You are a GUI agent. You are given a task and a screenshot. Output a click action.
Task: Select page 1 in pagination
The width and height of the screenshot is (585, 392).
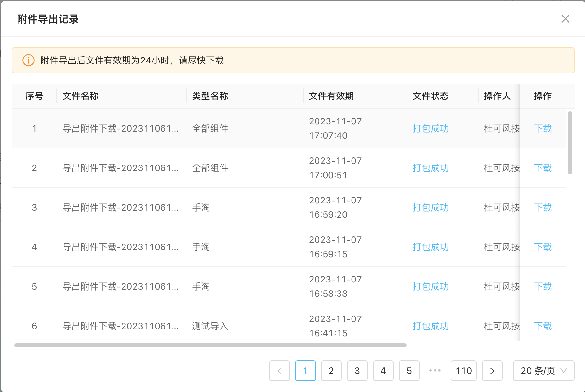pos(305,371)
